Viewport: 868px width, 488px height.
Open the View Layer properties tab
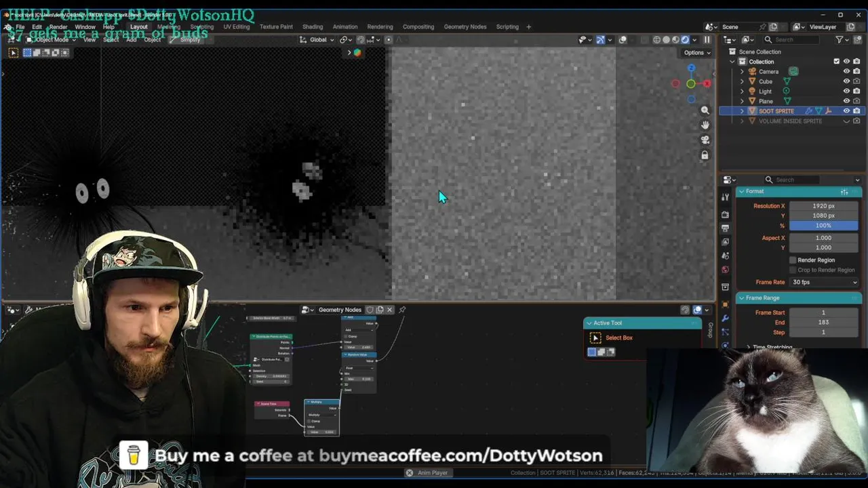(725, 242)
